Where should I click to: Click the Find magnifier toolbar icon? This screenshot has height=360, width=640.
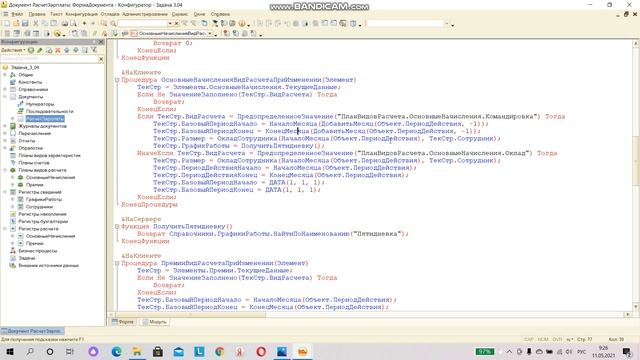[113, 24]
